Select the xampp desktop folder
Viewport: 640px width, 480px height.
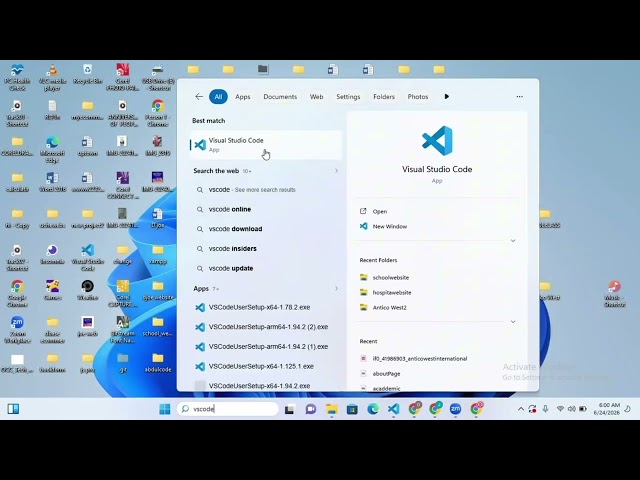coord(158,254)
